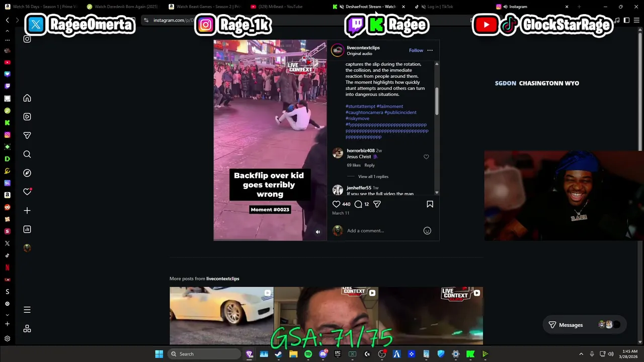Open Instagram direct messages paper-plane sidebar icon
Screen dimensions: 644x362
coord(27,135)
